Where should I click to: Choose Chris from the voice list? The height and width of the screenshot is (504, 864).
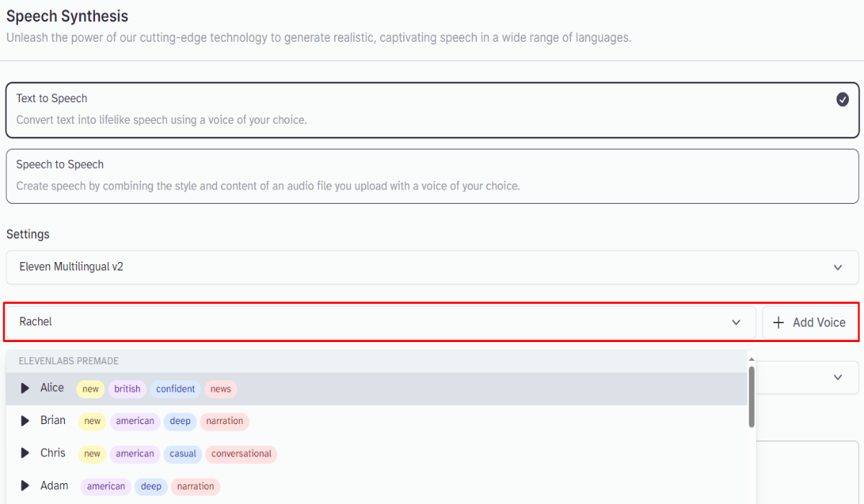tap(53, 453)
